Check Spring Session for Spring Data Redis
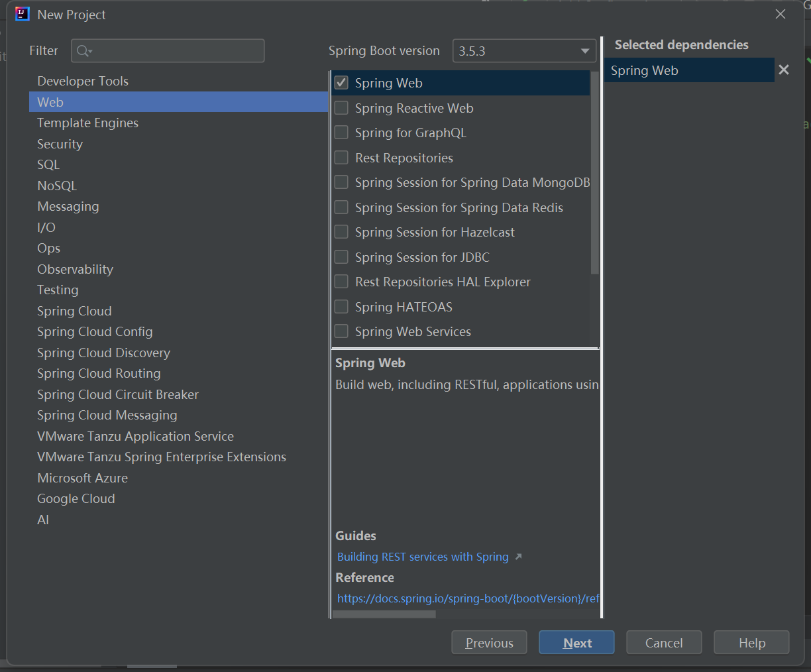The image size is (811, 672). [x=341, y=207]
